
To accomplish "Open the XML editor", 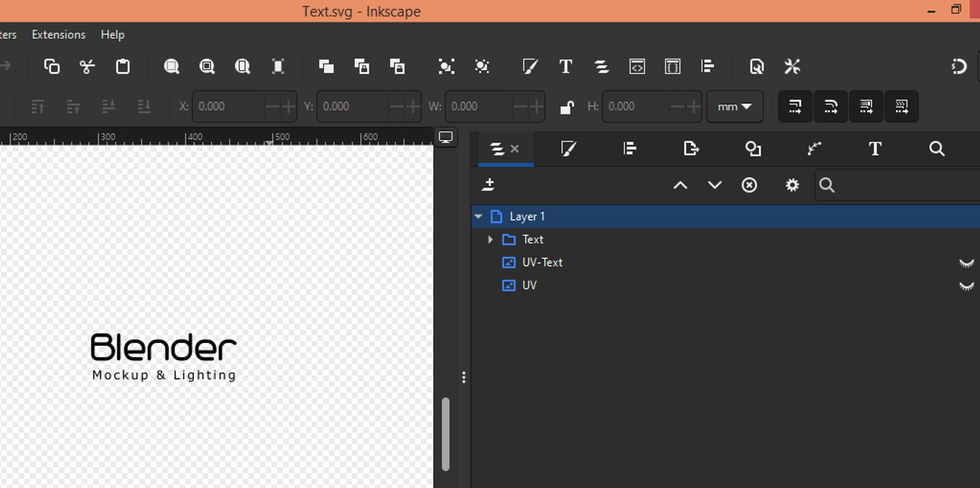I will pyautogui.click(x=637, y=66).
